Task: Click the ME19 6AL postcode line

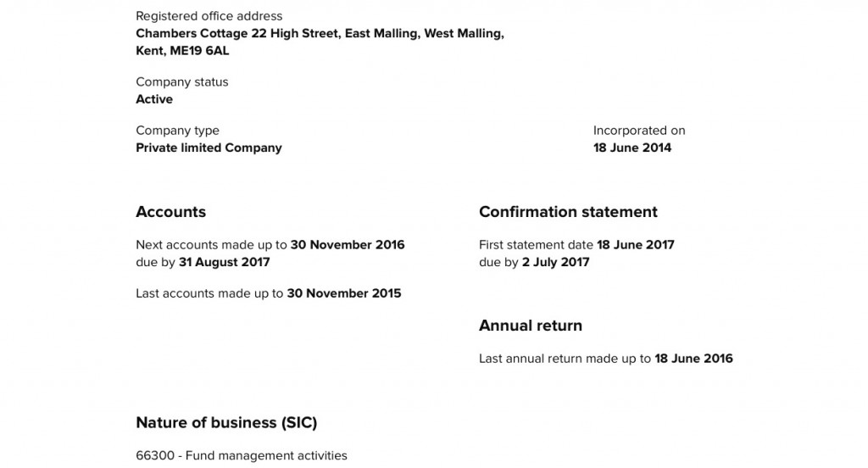Action: (x=182, y=51)
